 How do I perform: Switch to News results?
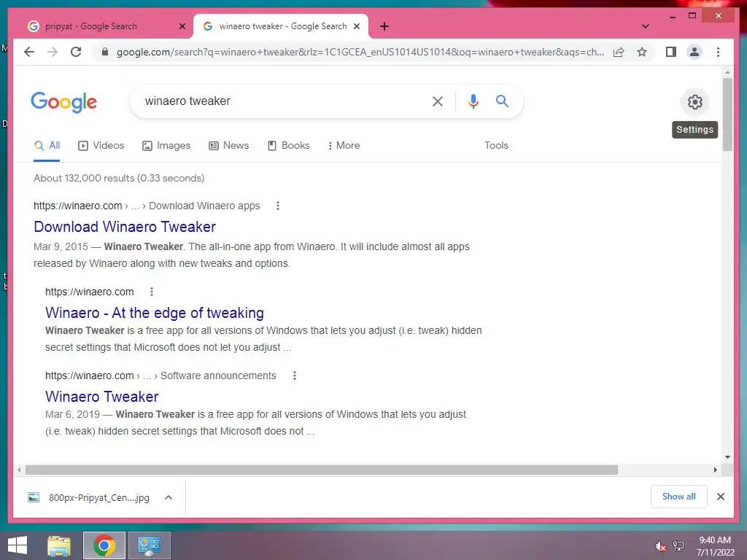point(228,145)
